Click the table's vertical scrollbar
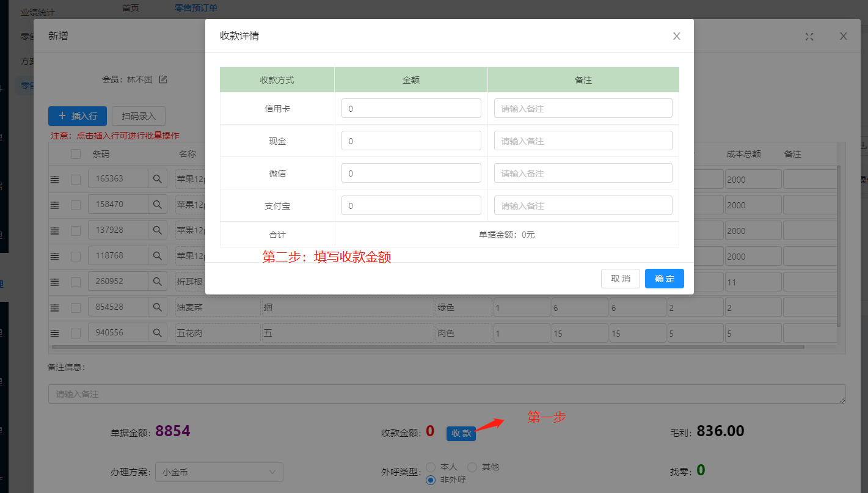Viewport: 868px width, 493px height. 839,246
